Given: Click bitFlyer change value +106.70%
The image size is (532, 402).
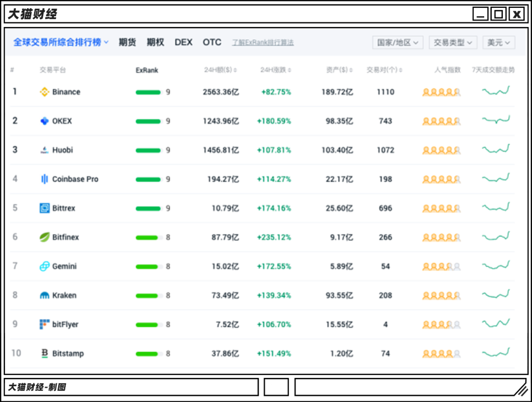Looking at the screenshot, I should pyautogui.click(x=274, y=324).
